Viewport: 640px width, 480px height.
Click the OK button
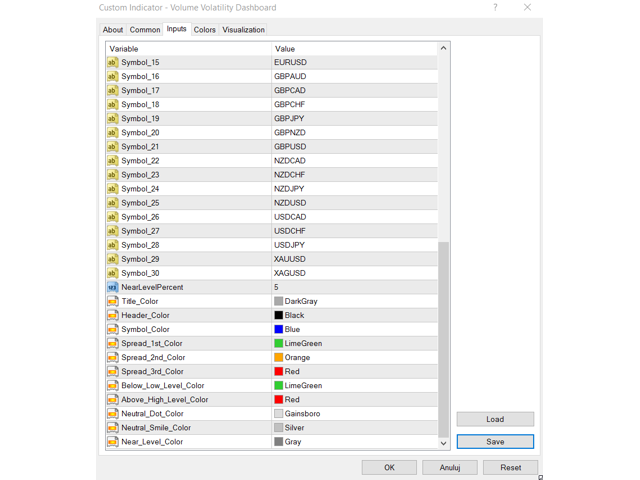click(x=389, y=468)
